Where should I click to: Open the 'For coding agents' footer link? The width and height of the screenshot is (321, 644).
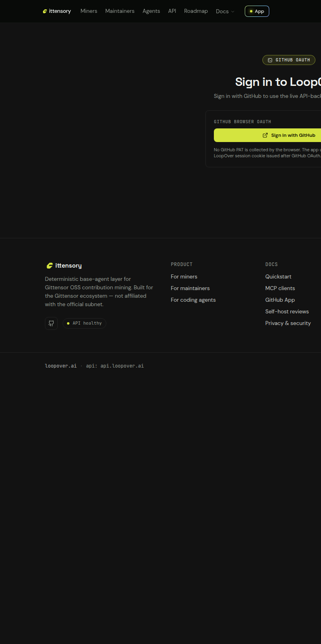(x=193, y=300)
